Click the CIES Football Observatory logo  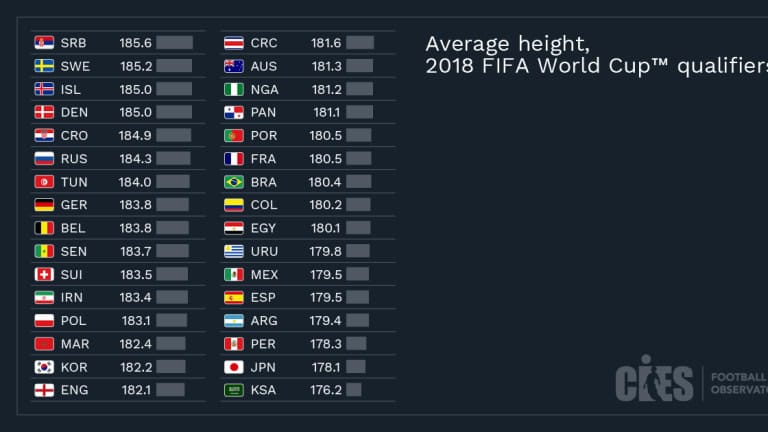(x=690, y=381)
